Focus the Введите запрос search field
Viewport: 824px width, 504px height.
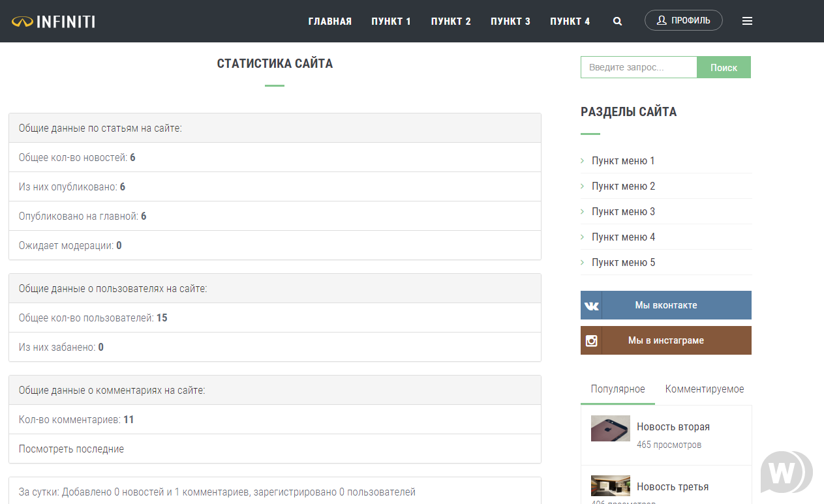pos(638,67)
